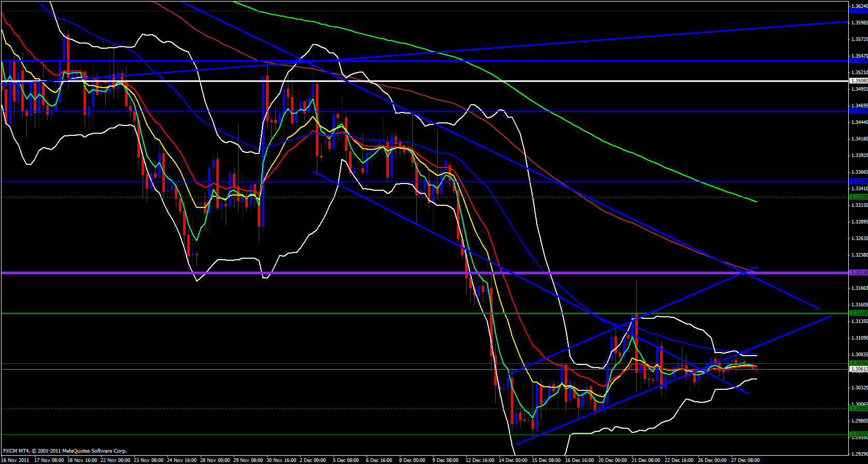Image resolution: width=868 pixels, height=464 pixels.
Task: Click the 1.35985 price axis label
Action: pyautogui.click(x=859, y=23)
